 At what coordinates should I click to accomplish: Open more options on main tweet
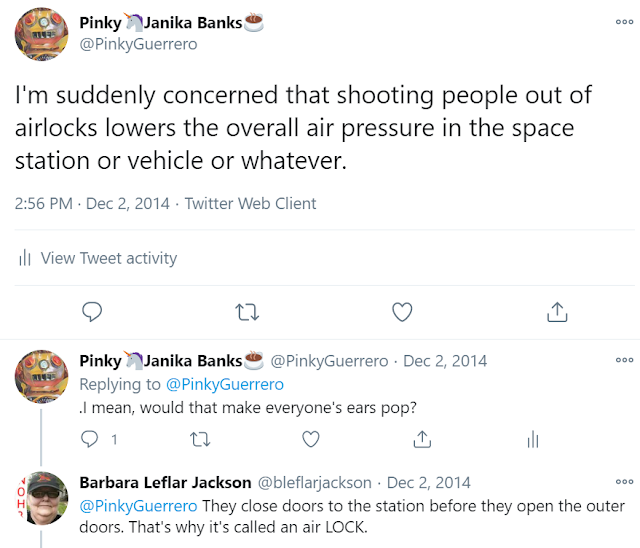pos(625,19)
